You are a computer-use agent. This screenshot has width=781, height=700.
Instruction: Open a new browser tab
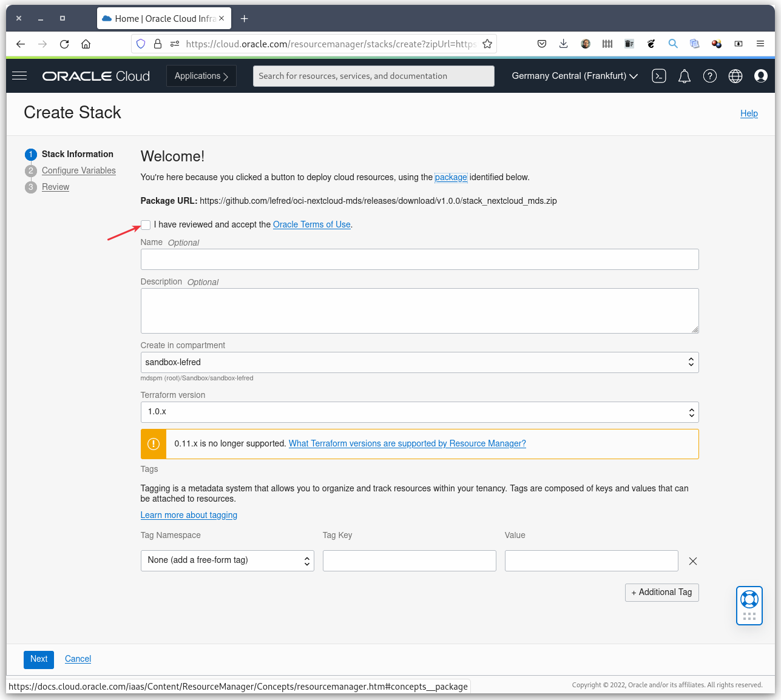click(x=244, y=18)
